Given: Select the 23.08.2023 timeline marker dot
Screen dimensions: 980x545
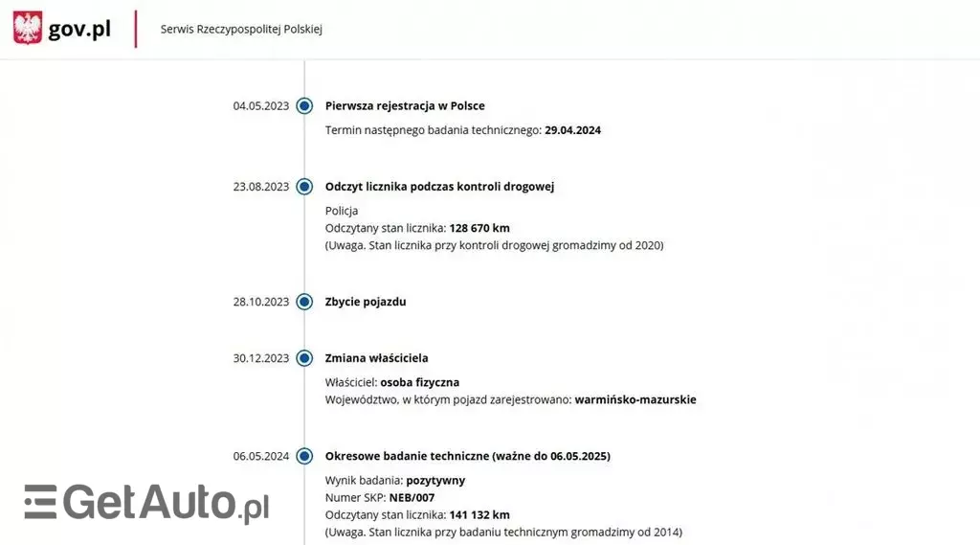Looking at the screenshot, I should coord(304,187).
